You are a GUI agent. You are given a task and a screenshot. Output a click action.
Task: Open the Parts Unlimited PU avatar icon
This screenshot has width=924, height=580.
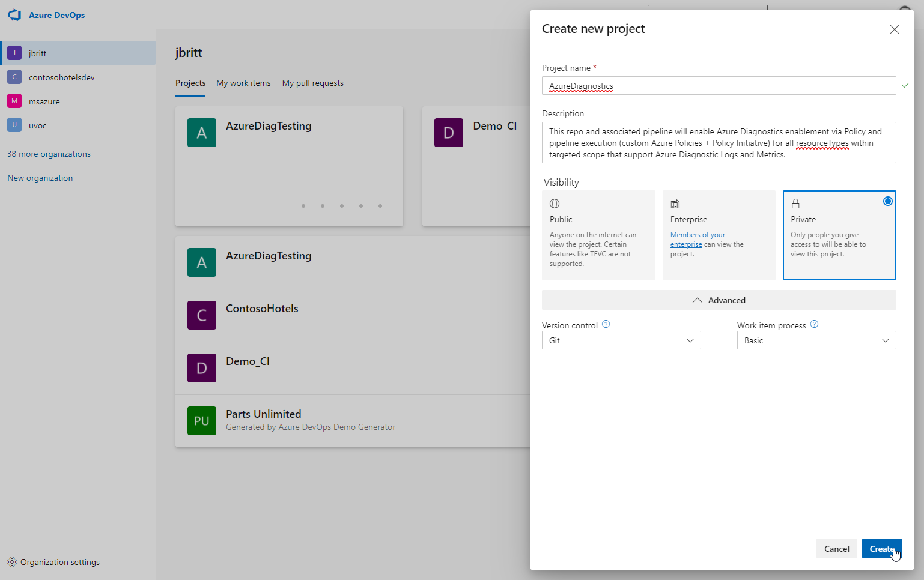coord(202,421)
